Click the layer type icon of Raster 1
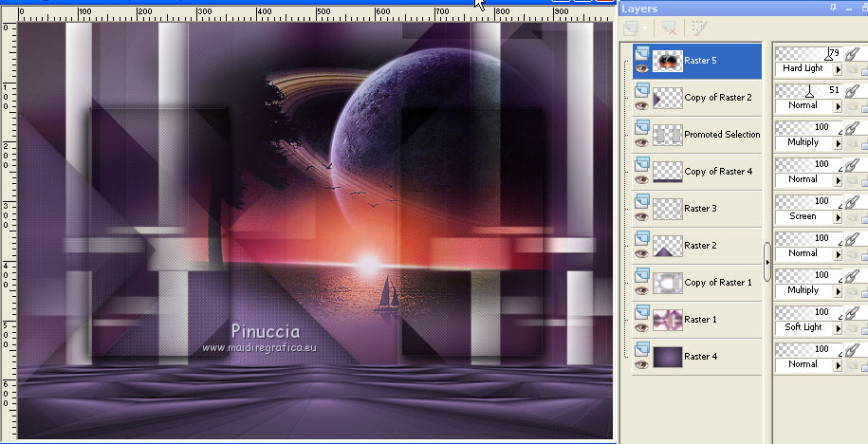The image size is (868, 444). pyautogui.click(x=641, y=313)
